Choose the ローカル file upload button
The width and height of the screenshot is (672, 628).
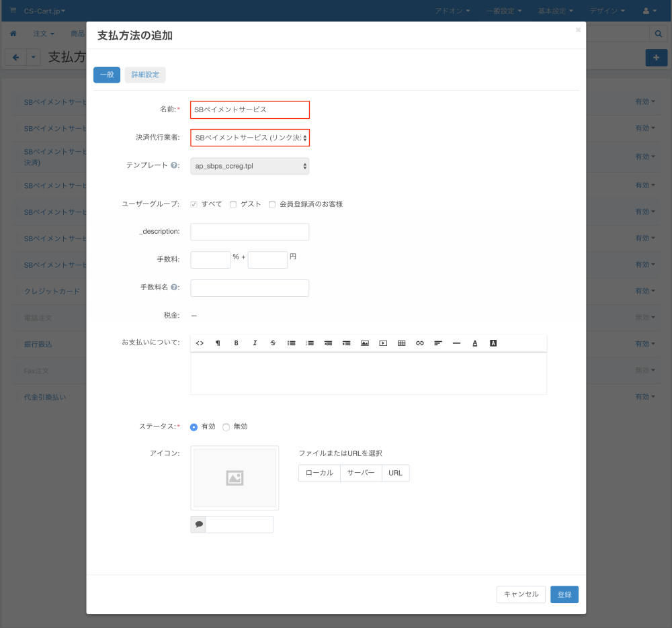pos(319,473)
